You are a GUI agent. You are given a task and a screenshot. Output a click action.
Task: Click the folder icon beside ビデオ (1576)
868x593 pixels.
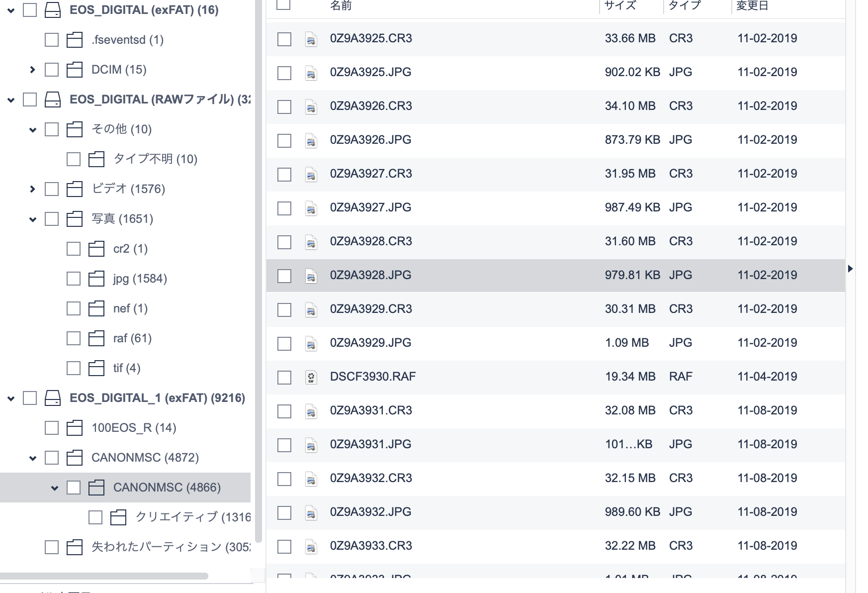[x=75, y=189]
